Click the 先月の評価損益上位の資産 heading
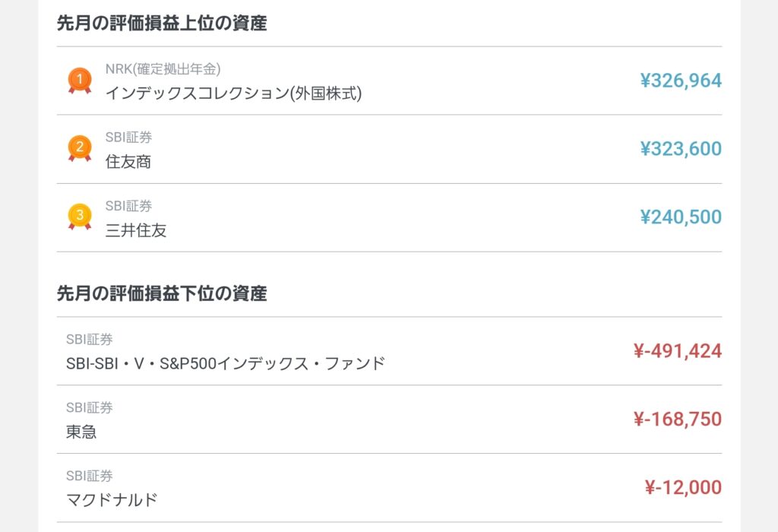778x532 pixels. [162, 24]
